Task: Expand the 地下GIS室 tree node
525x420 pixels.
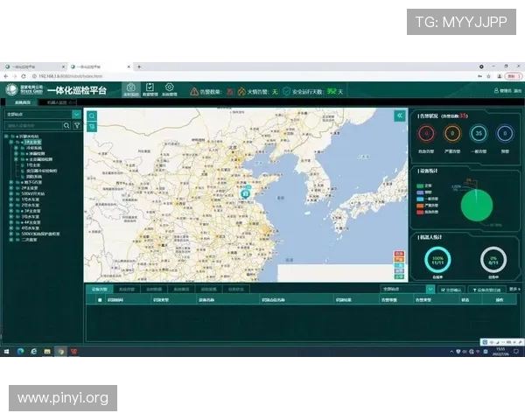Action: coord(11,182)
